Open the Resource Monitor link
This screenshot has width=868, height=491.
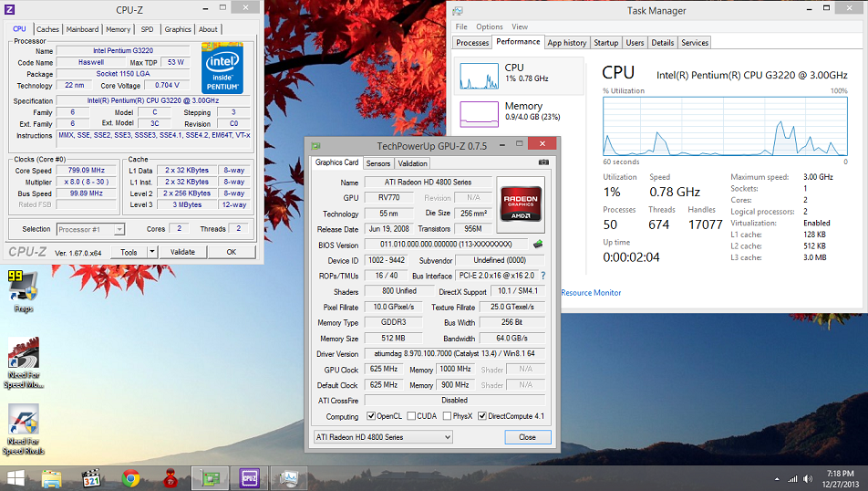[591, 293]
